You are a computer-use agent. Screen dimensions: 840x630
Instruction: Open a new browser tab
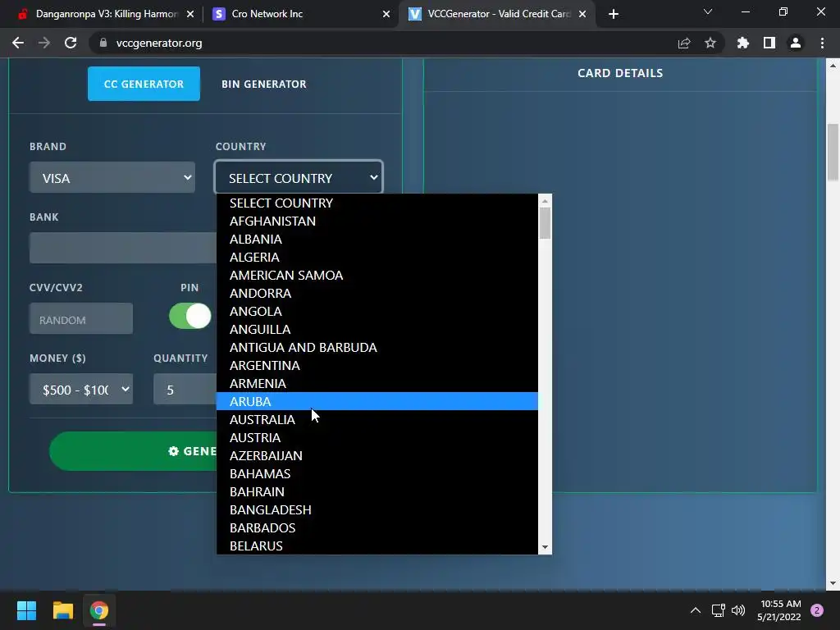coord(614,14)
